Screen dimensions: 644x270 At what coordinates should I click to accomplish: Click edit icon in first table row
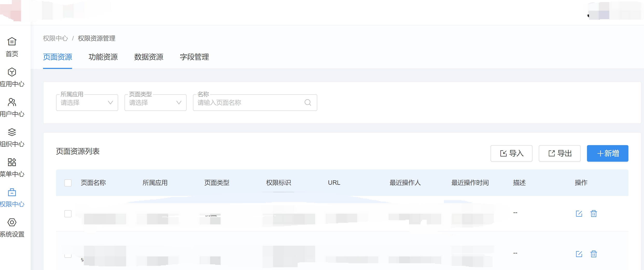(x=579, y=214)
